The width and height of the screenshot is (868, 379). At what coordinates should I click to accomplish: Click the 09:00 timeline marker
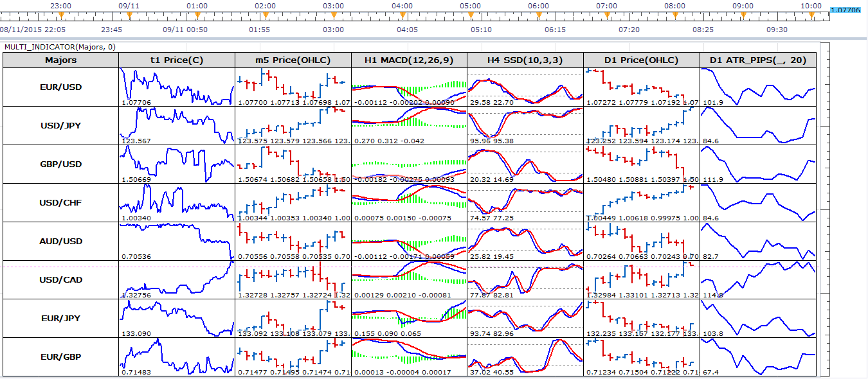click(743, 5)
